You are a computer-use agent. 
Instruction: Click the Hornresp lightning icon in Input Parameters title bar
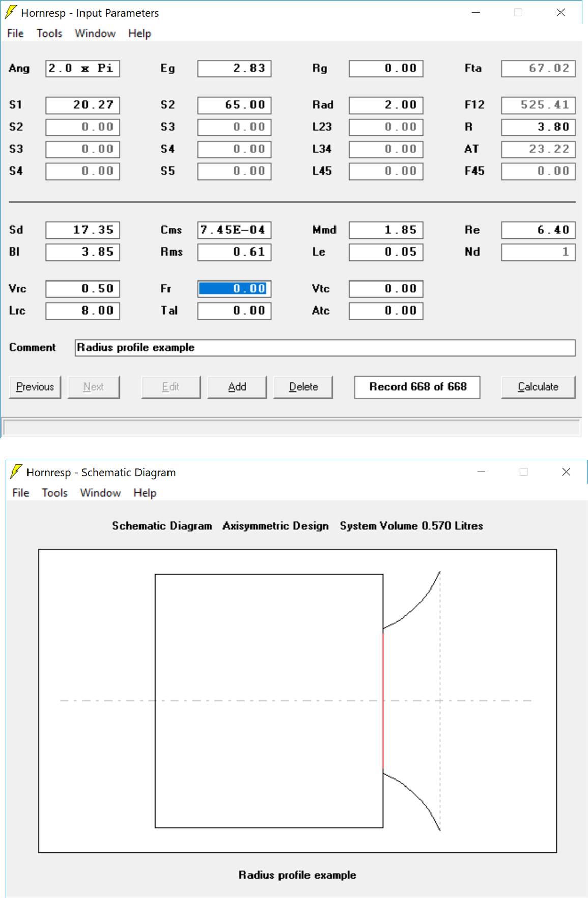pos(11,12)
